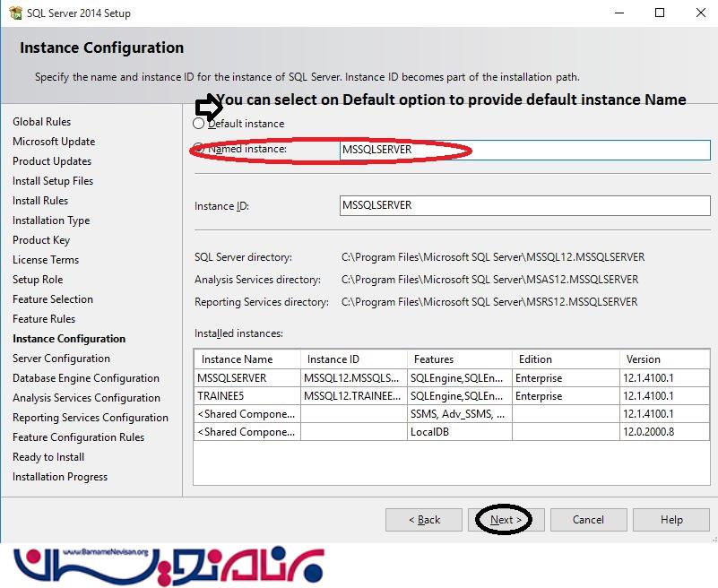Viewport: 718px width, 588px height.
Task: Click the Analysis Services directory path
Action: (489, 280)
